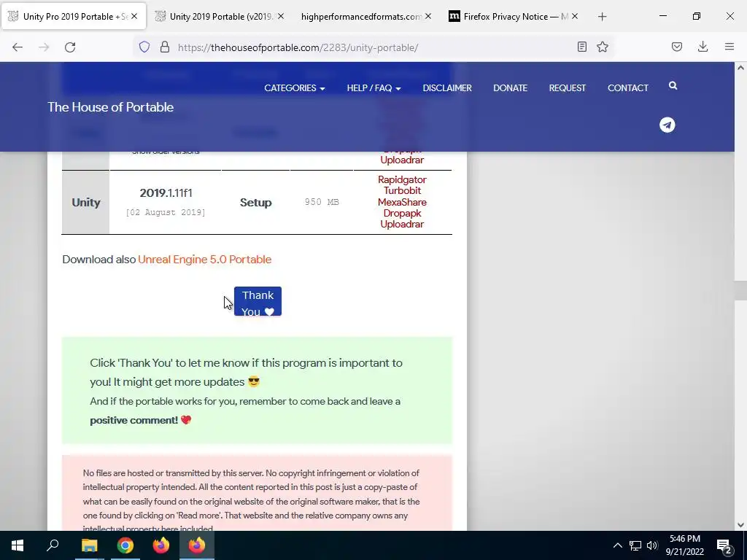Open Save to Pocket icon
This screenshot has height=560, width=747.
tap(677, 47)
